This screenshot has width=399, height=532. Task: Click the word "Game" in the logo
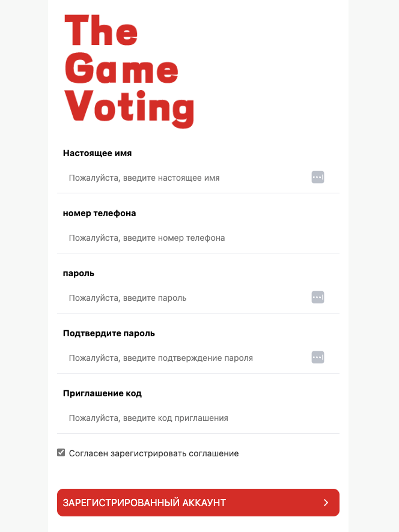pyautogui.click(x=121, y=70)
